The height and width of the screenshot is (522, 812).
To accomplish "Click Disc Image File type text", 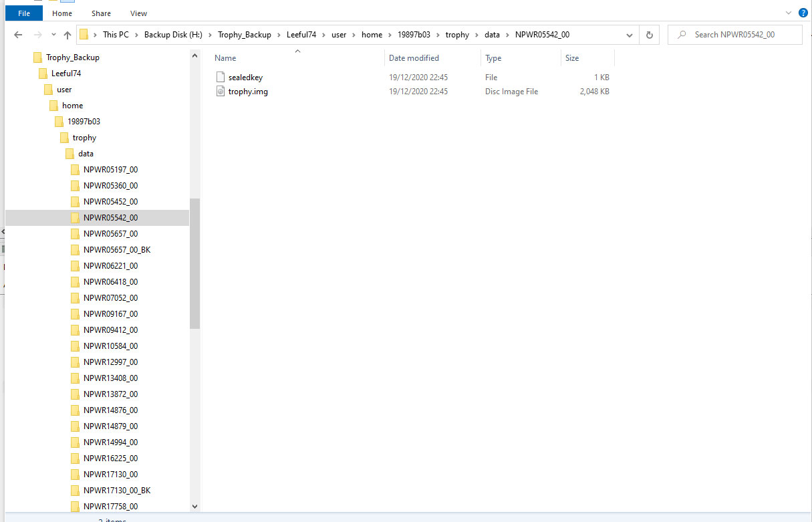I will [x=511, y=92].
